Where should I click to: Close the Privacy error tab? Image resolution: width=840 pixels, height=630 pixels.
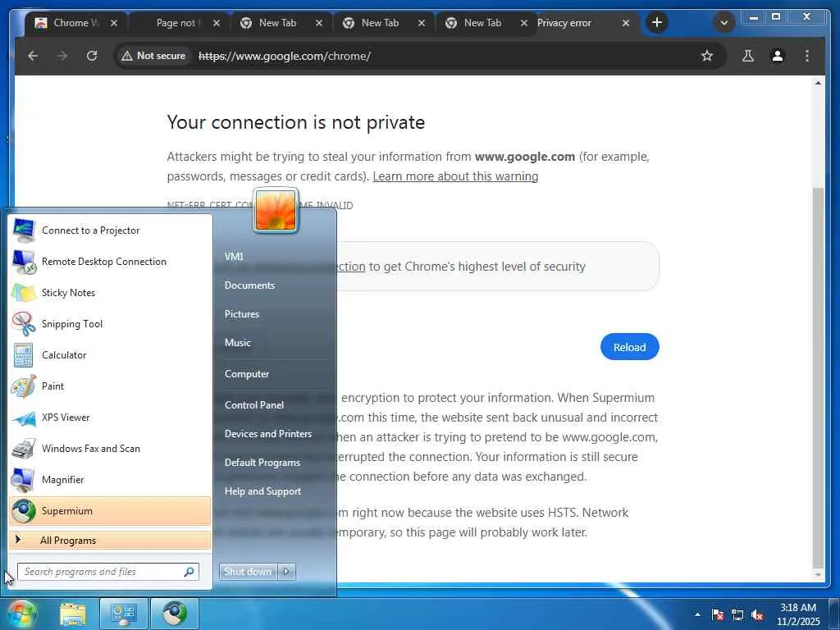click(626, 23)
